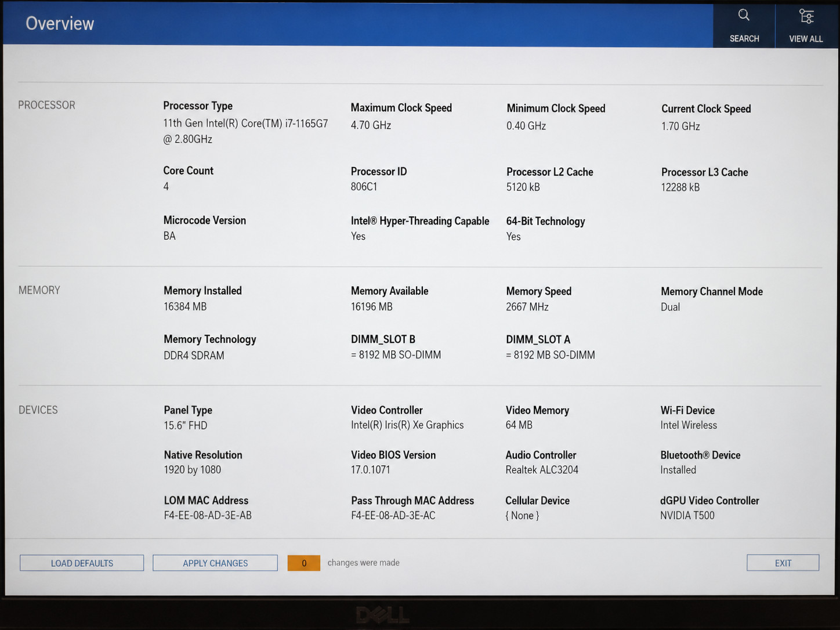840x630 pixels.
Task: Click the dGPU Video Controller label
Action: (709, 500)
